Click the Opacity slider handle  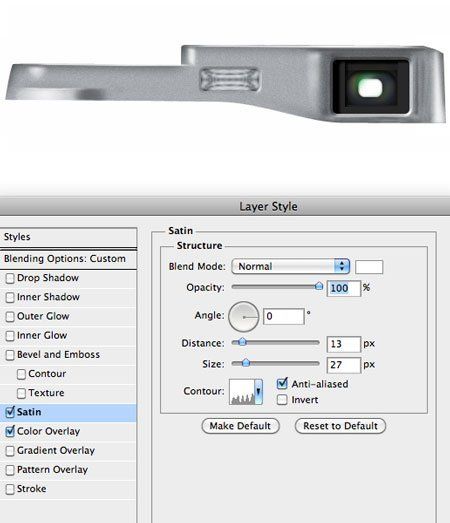(319, 286)
